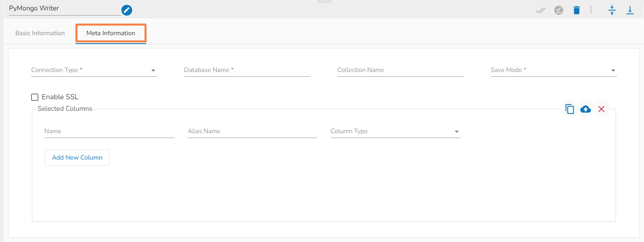The width and height of the screenshot is (644, 242).
Task: Open the Connection Type dropdown
Action: pos(94,70)
